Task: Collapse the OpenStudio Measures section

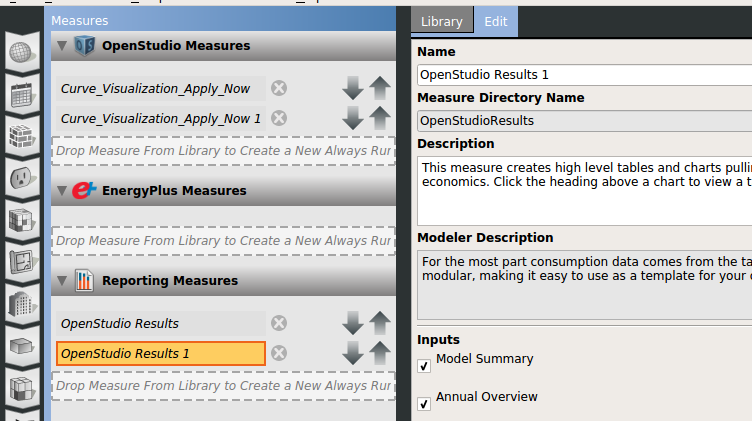Action: (62, 46)
